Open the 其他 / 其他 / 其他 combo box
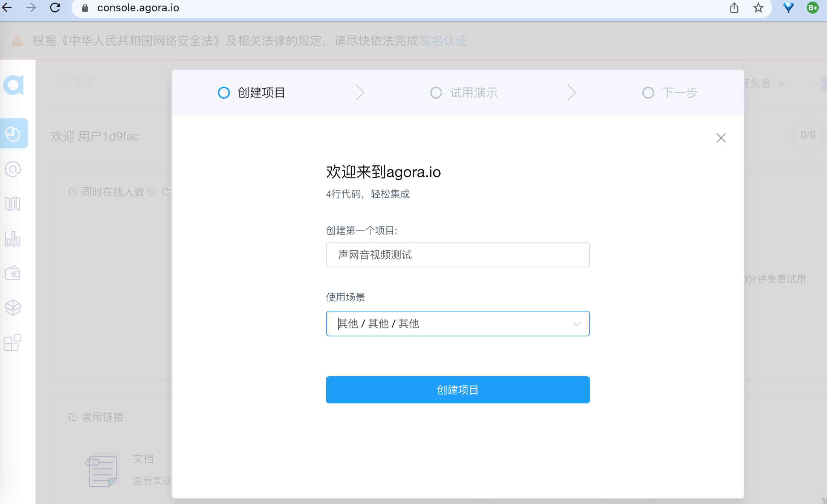 tap(458, 324)
